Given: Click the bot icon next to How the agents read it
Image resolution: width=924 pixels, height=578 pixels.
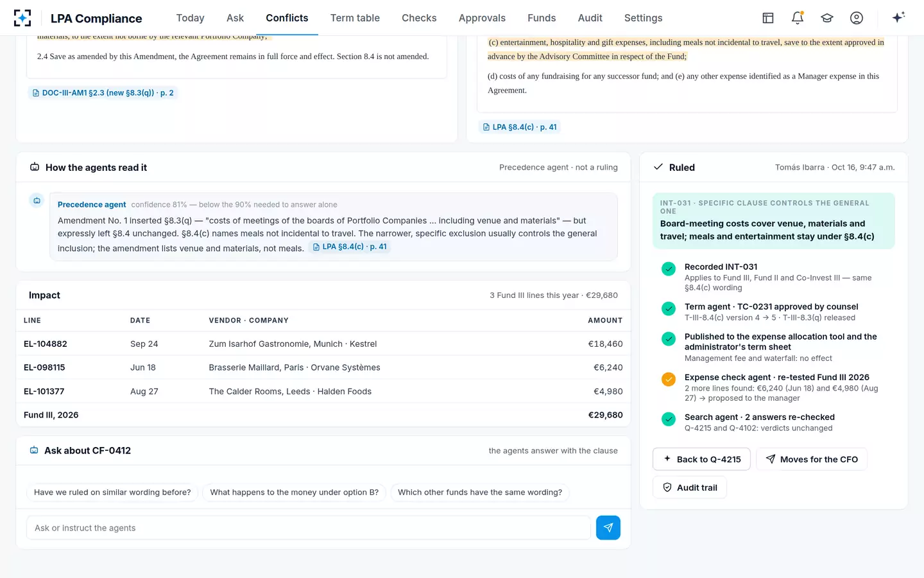Looking at the screenshot, I should click(35, 168).
